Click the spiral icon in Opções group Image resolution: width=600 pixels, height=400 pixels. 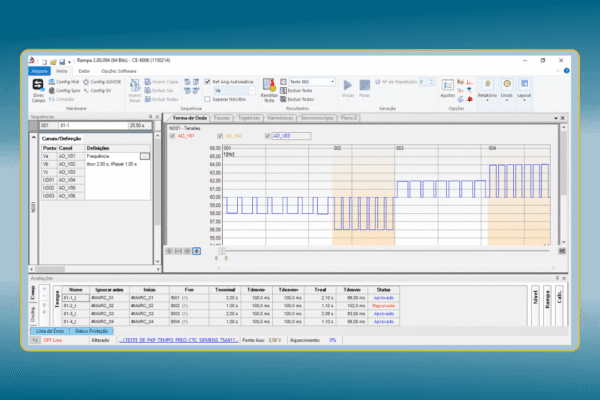coord(460,99)
